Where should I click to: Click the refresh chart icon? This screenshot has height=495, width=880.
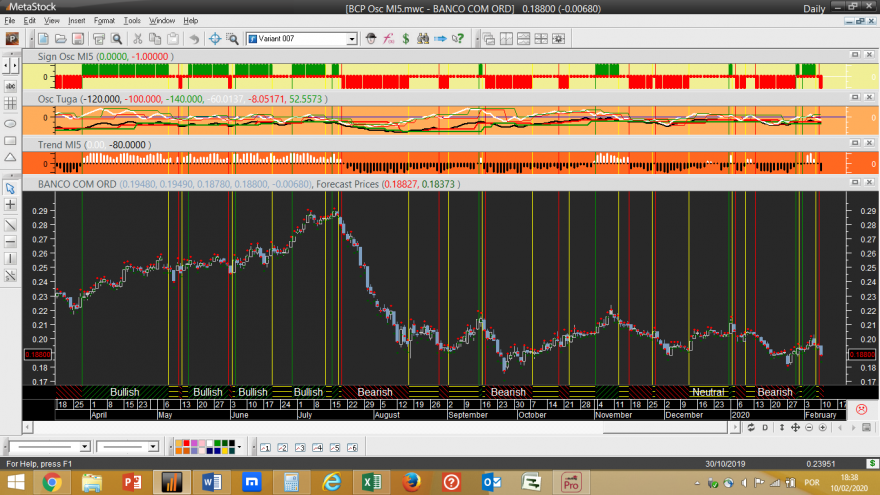(x=751, y=428)
